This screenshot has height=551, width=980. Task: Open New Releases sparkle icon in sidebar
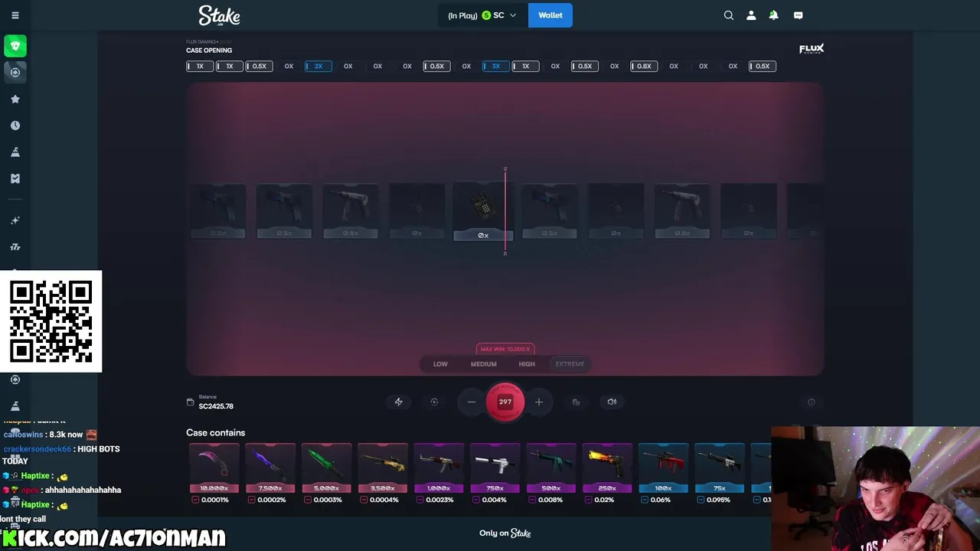pyautogui.click(x=15, y=220)
